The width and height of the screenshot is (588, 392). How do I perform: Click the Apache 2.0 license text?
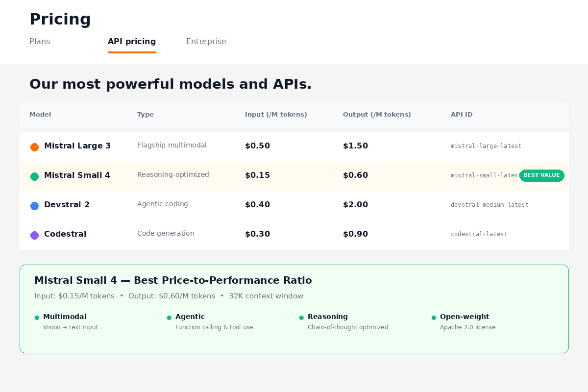[x=467, y=327]
